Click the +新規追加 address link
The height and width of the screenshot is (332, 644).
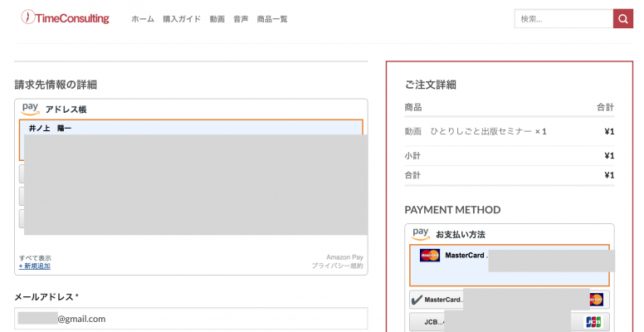coord(34,266)
